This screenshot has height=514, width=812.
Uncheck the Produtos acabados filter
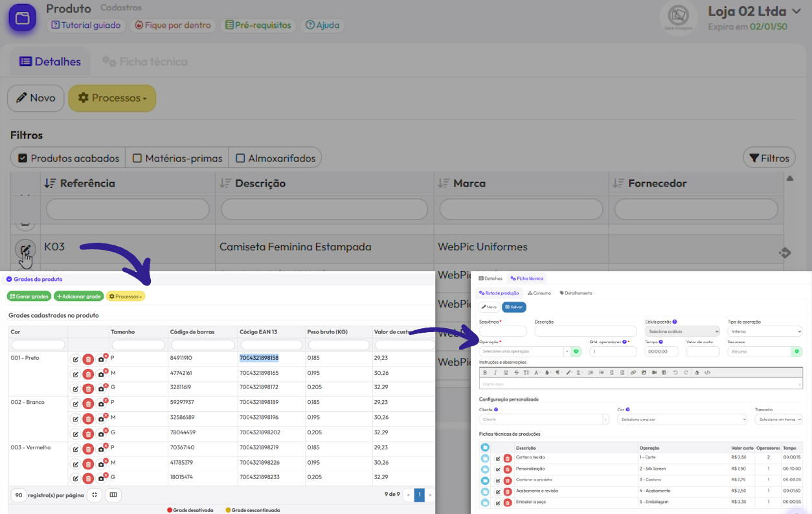coord(23,158)
